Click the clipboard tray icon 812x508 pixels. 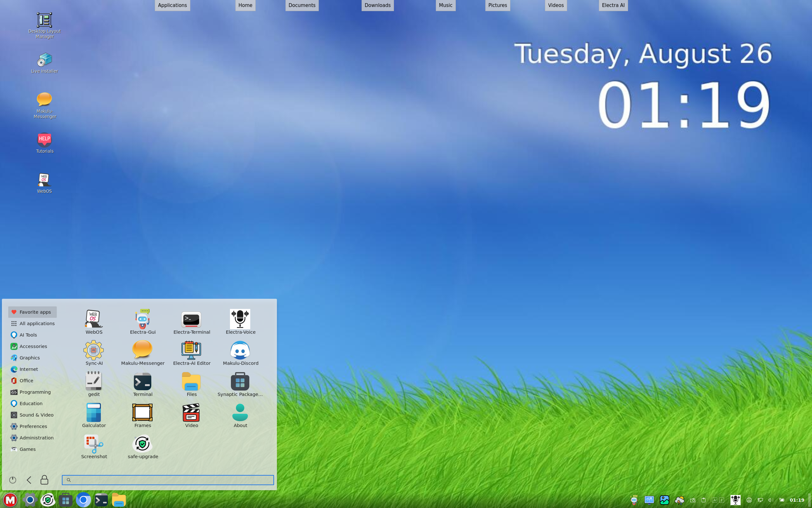(x=704, y=500)
